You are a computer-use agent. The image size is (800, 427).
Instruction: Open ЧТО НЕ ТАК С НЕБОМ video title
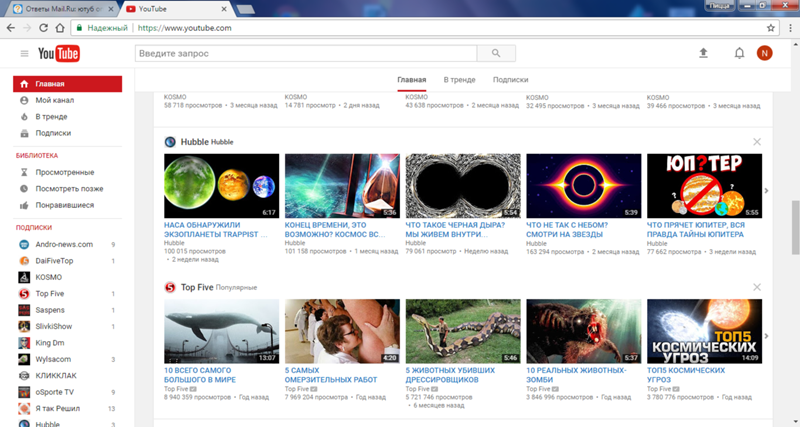tap(567, 230)
